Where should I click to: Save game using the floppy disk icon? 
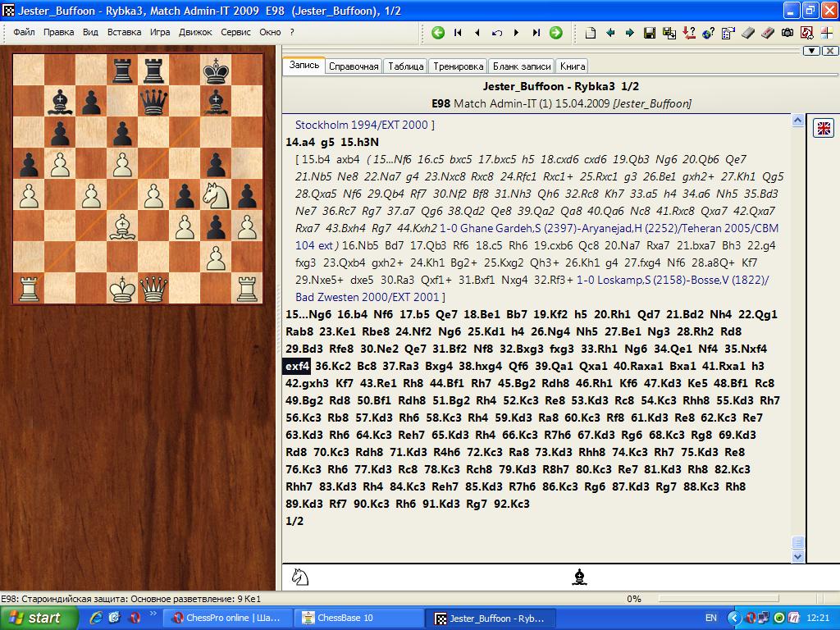tap(649, 33)
